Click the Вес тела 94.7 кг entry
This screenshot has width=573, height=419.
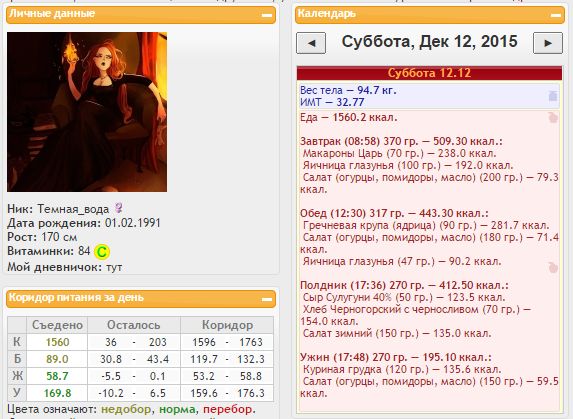(x=348, y=90)
